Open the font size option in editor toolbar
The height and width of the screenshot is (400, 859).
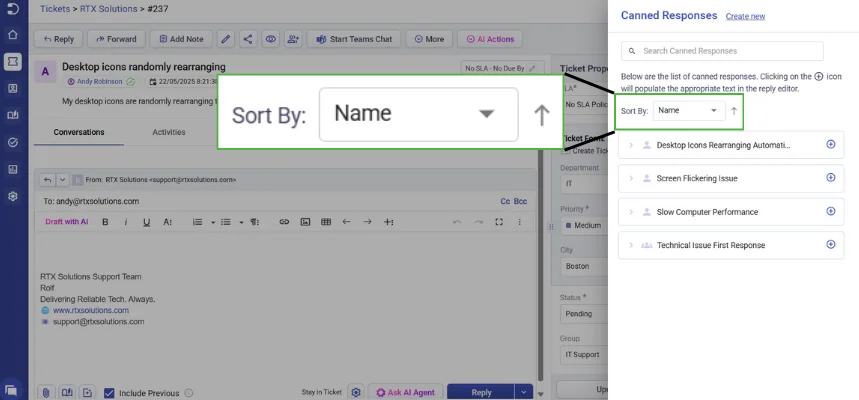click(167, 222)
